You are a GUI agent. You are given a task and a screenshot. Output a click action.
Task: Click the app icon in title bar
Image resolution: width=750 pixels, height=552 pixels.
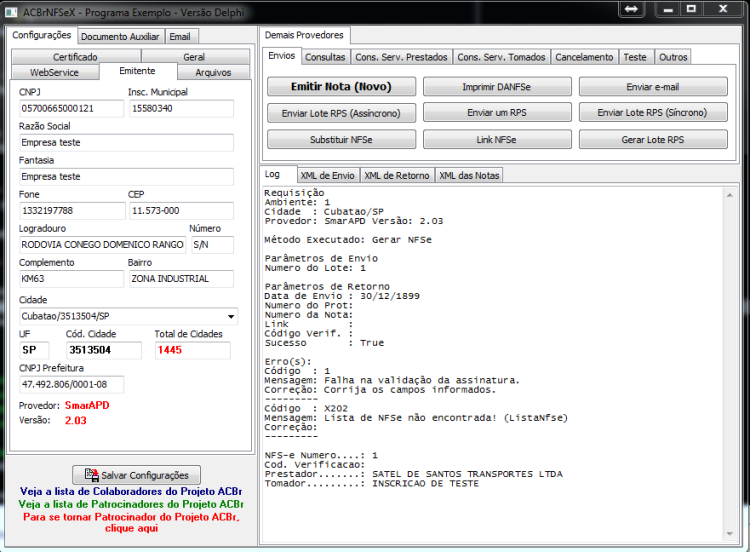coord(11,11)
